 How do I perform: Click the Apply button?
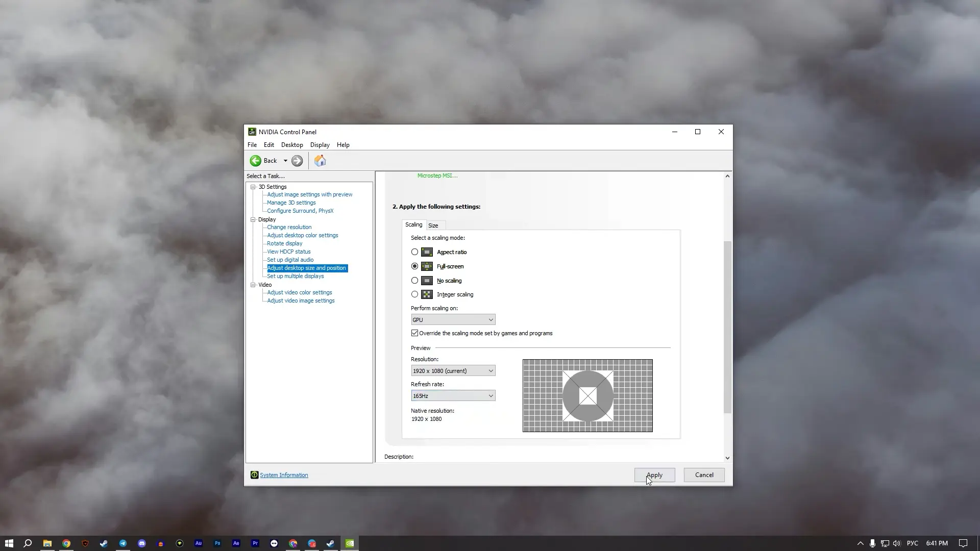click(654, 475)
